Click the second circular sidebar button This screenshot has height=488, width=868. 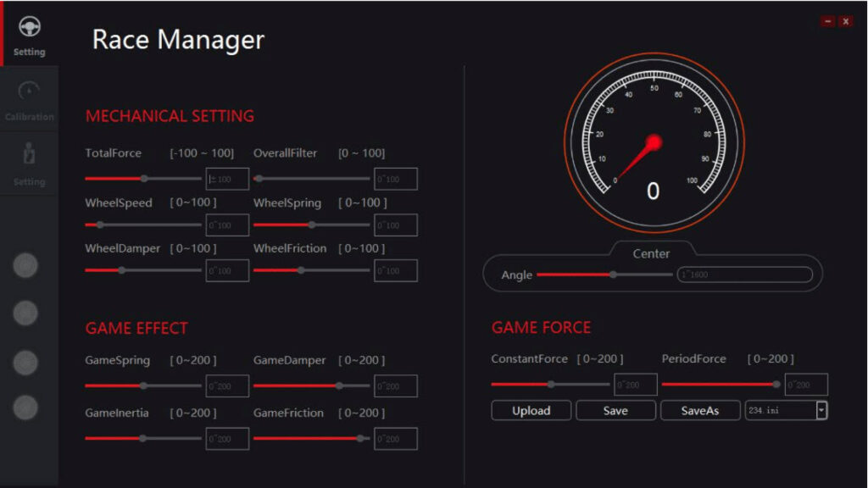pyautogui.click(x=26, y=312)
